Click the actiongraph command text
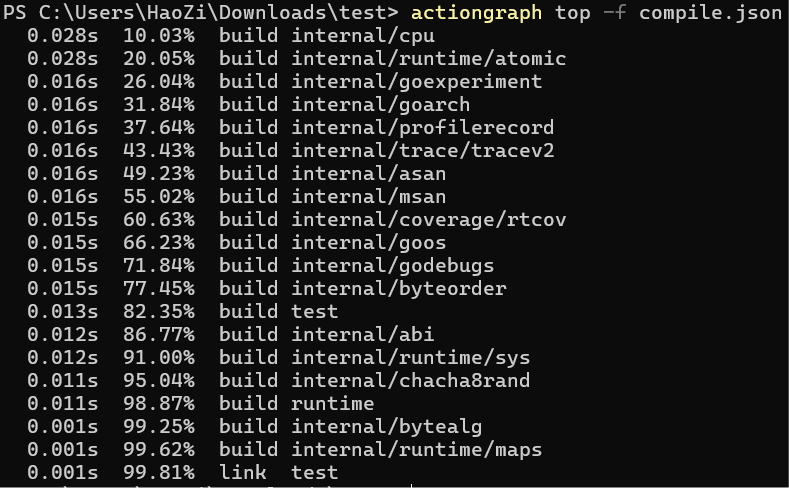Screen dimensions: 789x488 click(476, 13)
